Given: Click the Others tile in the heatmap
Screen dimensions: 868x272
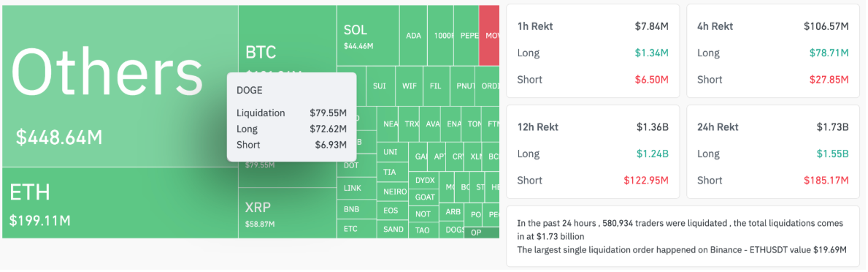Looking at the screenshot, I should (120, 86).
